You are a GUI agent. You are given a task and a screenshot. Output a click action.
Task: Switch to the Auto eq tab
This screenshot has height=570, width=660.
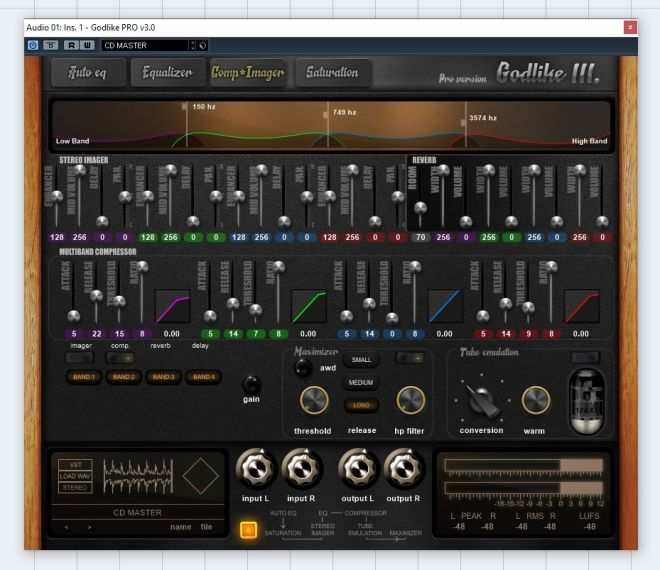coord(88,72)
